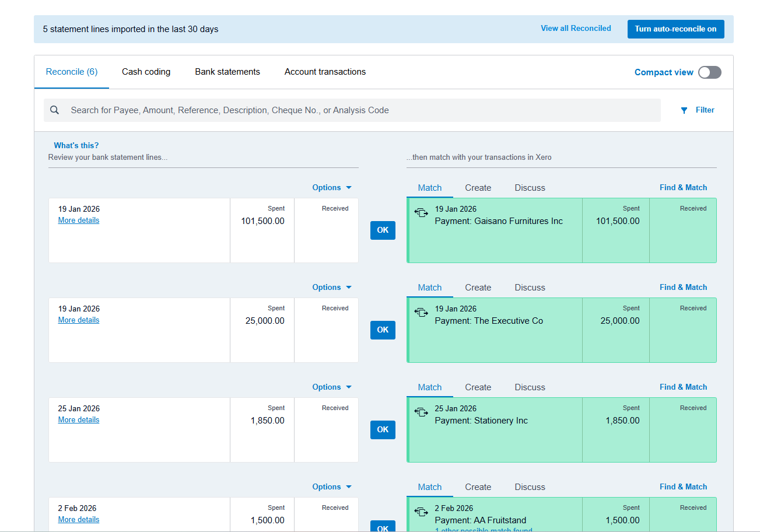This screenshot has width=760, height=532.
Task: Toggle the Compact view switch
Action: 710,72
